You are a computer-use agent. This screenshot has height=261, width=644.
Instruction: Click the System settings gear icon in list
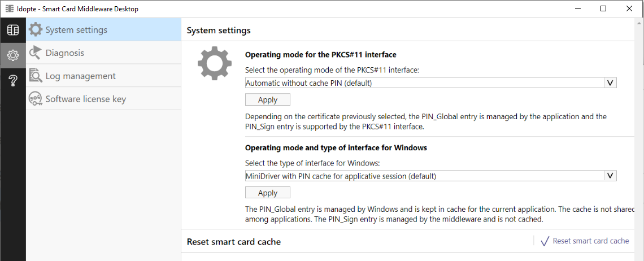tap(36, 29)
